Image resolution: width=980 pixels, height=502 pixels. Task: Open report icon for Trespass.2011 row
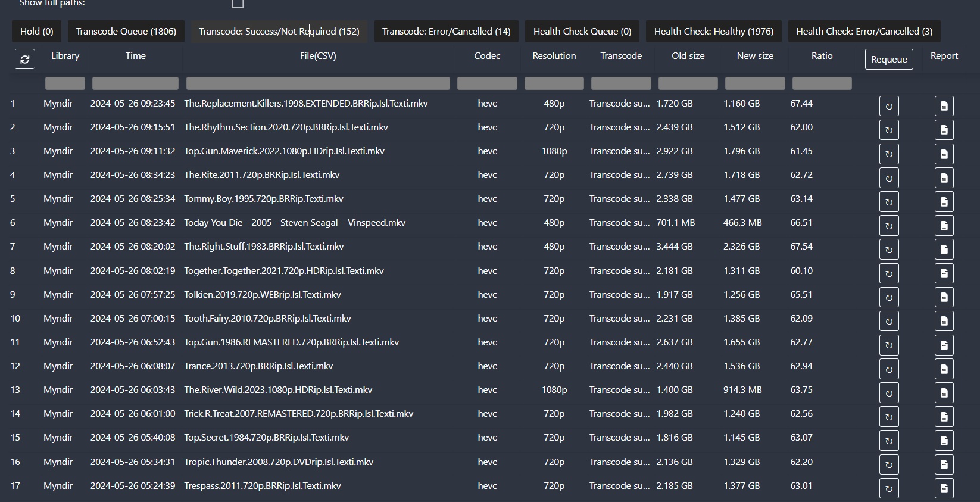944,488
